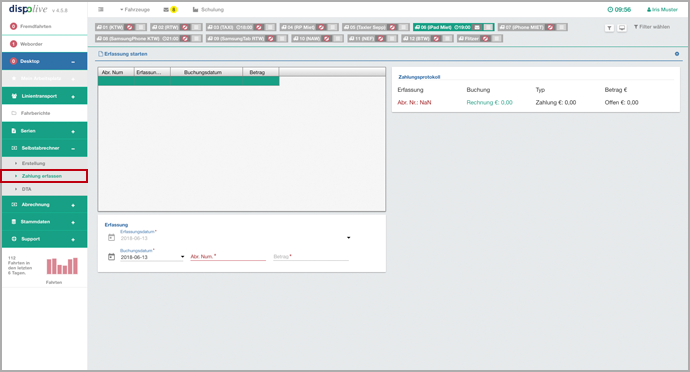Click red status icon on 09 (SamsungTab RTW)
This screenshot has width=690, height=372.
[271, 39]
